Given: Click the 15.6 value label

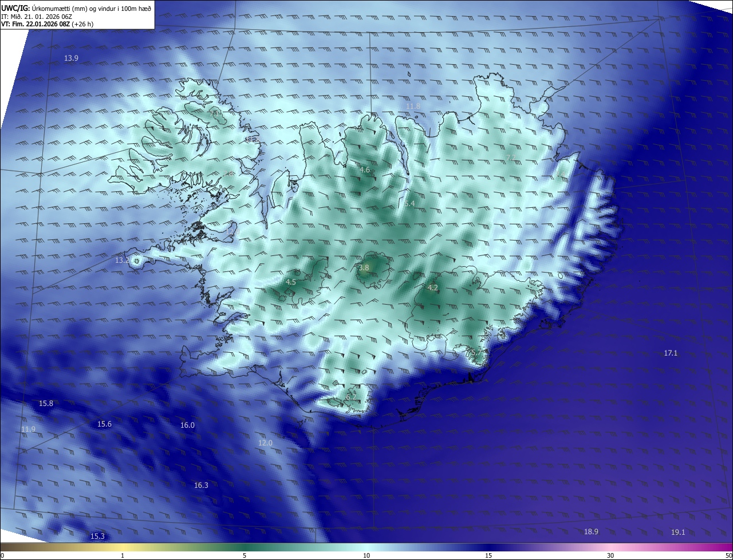Looking at the screenshot, I should pos(104,424).
